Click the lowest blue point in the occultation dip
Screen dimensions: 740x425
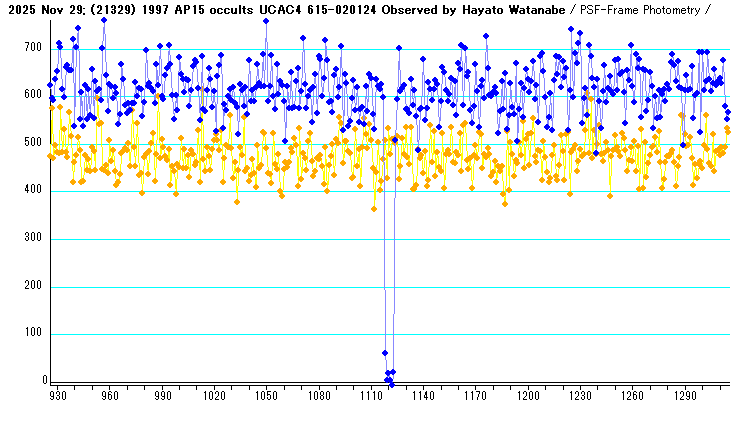[x=391, y=383]
